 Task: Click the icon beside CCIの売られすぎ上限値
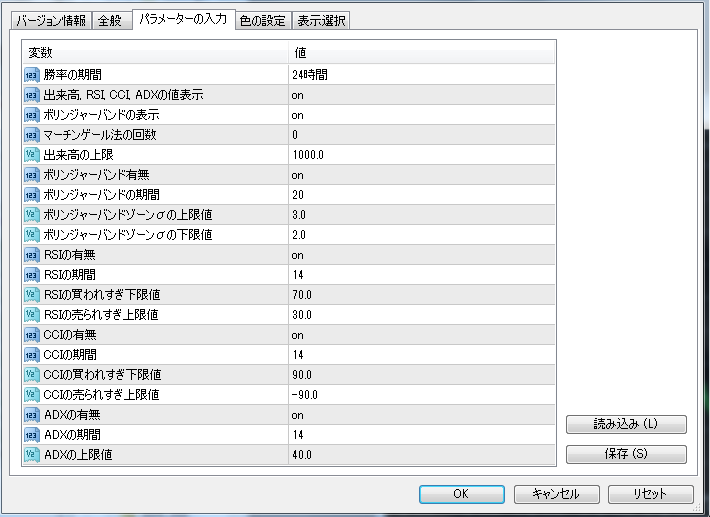pos(32,395)
